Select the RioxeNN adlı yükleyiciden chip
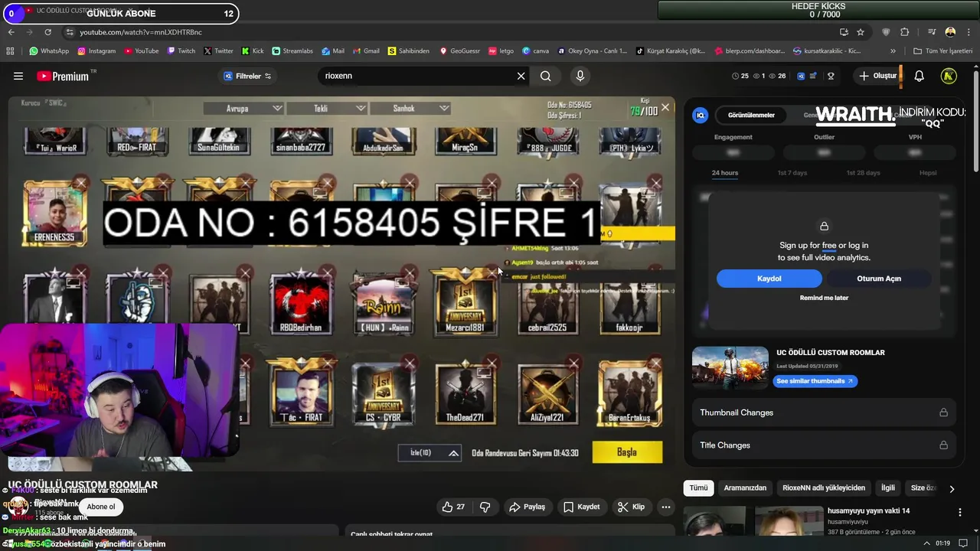 [824, 487]
